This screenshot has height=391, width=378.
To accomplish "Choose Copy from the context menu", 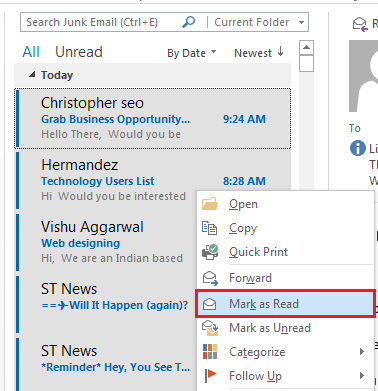I will point(285,228).
